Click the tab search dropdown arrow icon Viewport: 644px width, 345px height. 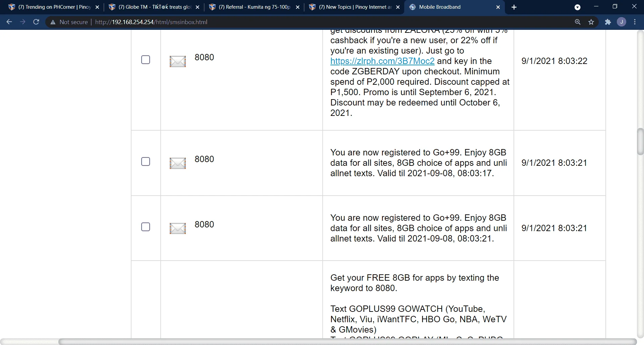pos(577,7)
